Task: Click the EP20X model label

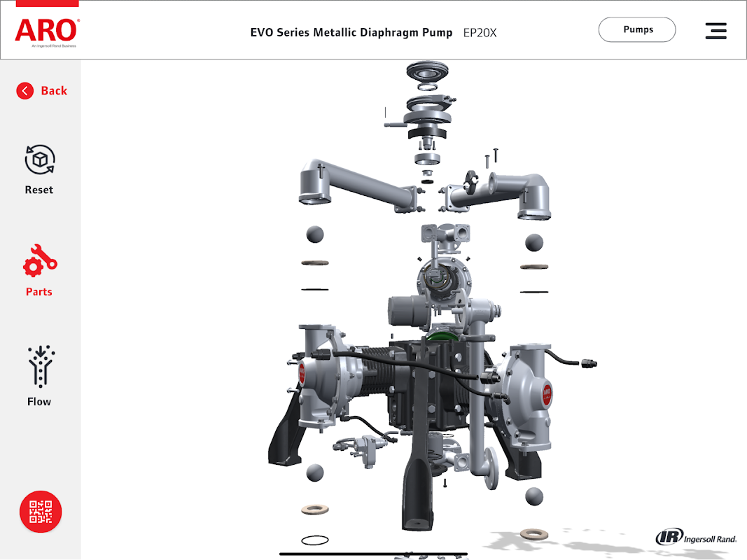Action: tap(480, 33)
